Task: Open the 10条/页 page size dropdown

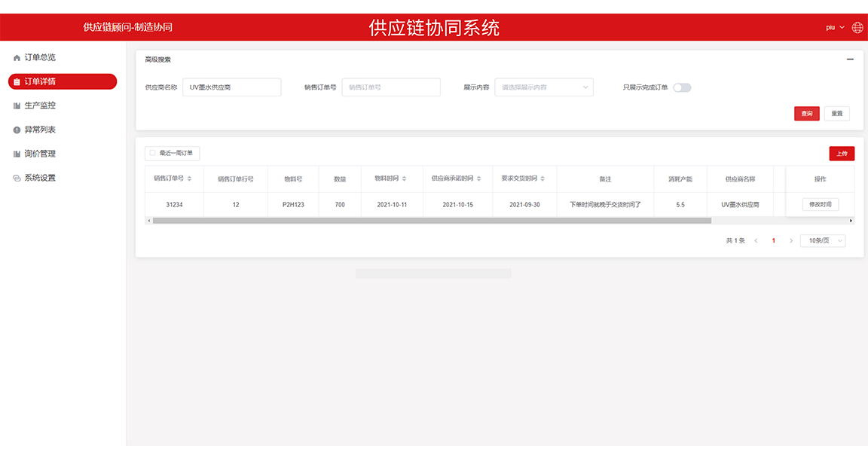Action: pyautogui.click(x=822, y=241)
